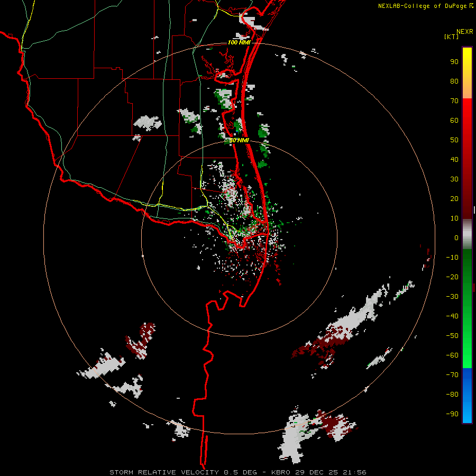Click the -30 value on velocity scale
The height and width of the screenshot is (476, 476).
[452, 297]
